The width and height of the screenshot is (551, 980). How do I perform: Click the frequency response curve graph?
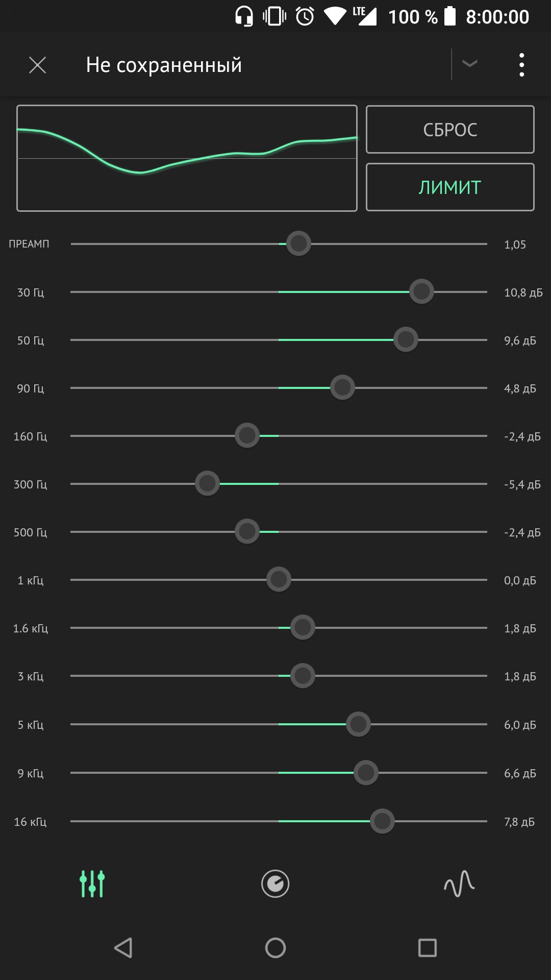(187, 158)
